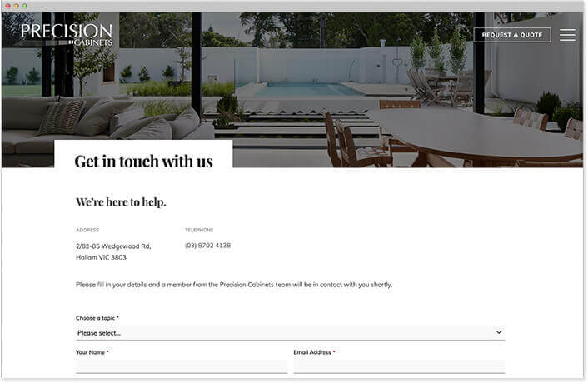Image resolution: width=588 pixels, height=383 pixels.
Task: Expand the topic dropdown chevron arrow
Action: (x=499, y=332)
